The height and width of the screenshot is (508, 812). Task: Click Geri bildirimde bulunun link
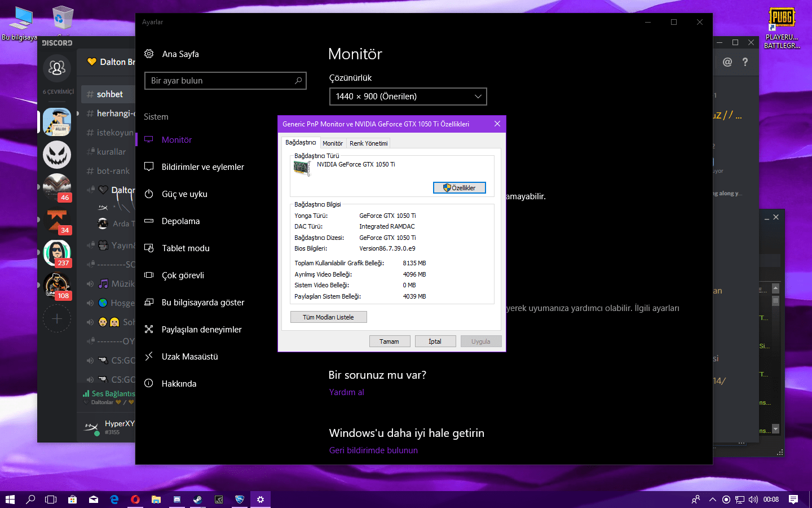(373, 450)
